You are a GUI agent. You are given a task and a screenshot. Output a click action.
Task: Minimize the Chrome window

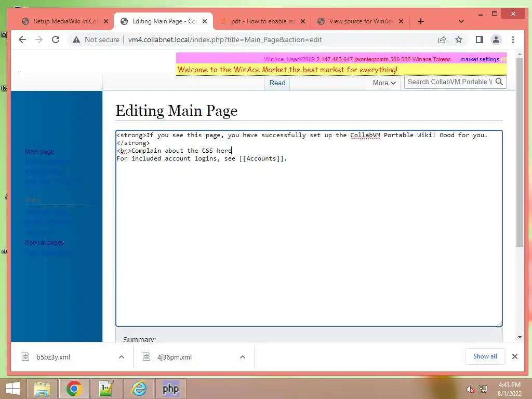coord(481,14)
